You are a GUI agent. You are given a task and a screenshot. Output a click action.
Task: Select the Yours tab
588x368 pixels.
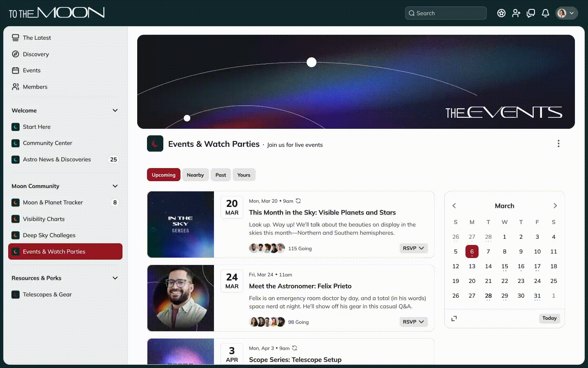(x=244, y=175)
